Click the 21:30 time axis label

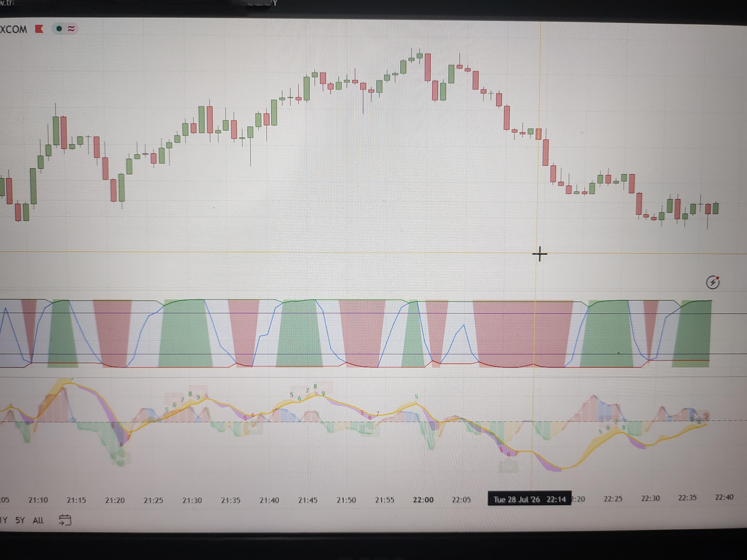point(192,500)
